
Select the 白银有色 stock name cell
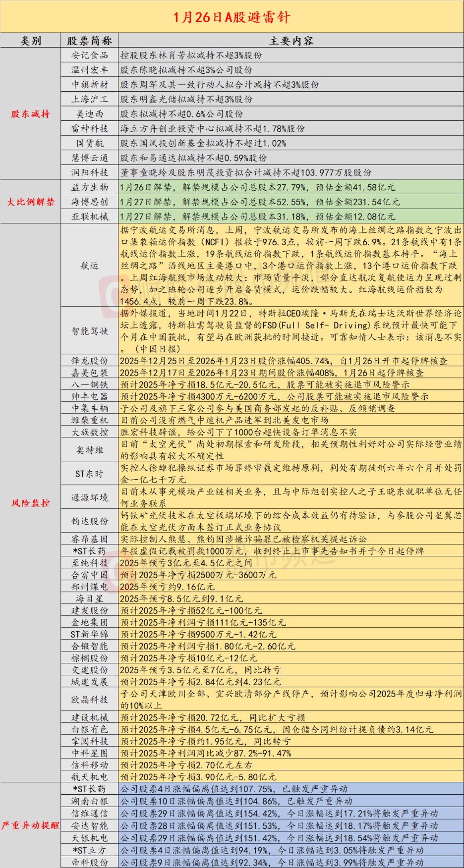pos(89,729)
